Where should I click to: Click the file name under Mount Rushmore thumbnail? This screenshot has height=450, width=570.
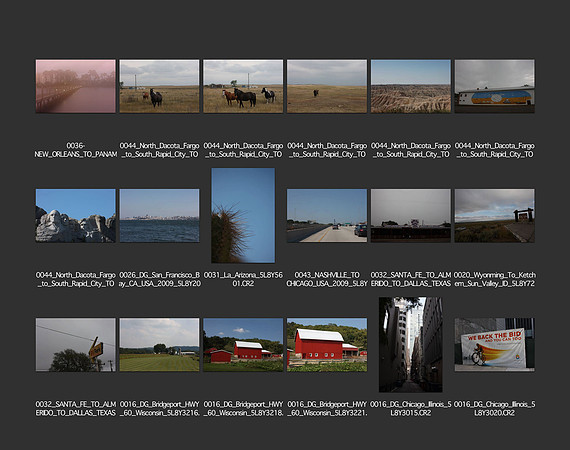[x=76, y=279]
